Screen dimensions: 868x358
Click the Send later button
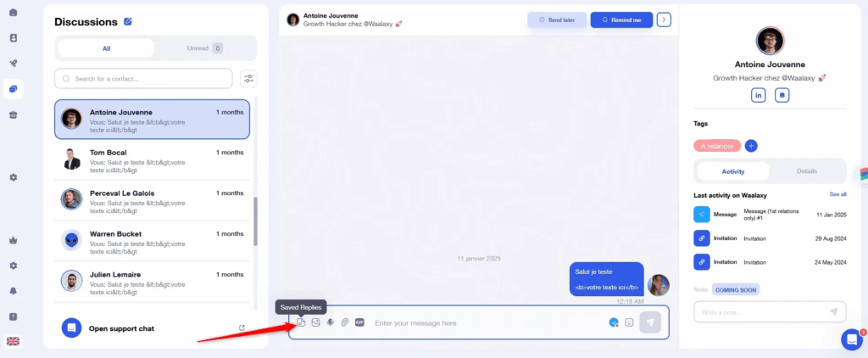(556, 20)
